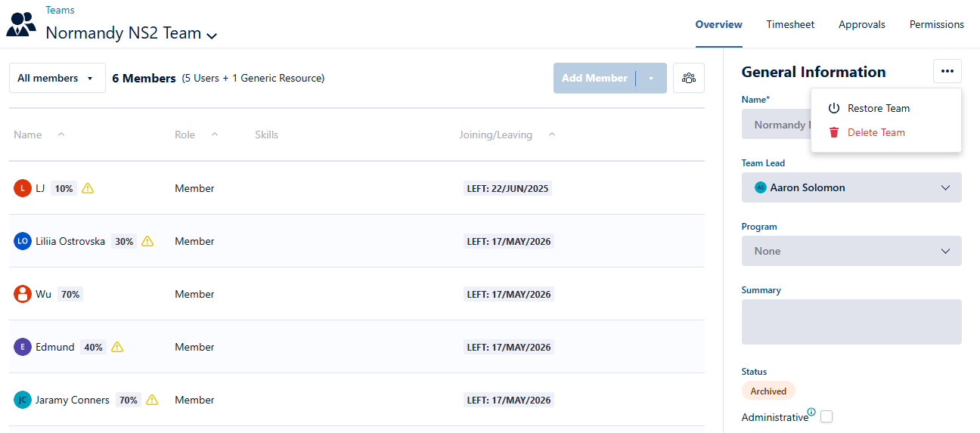Switch to the Overview tab
The image size is (980, 433).
[x=718, y=24]
